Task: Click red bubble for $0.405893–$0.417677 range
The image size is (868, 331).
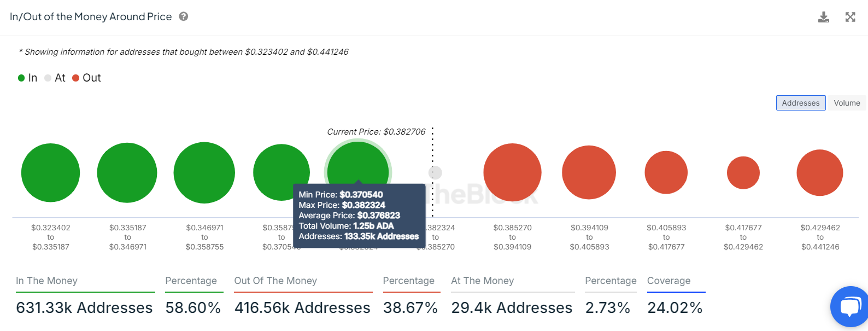Action: (666, 172)
